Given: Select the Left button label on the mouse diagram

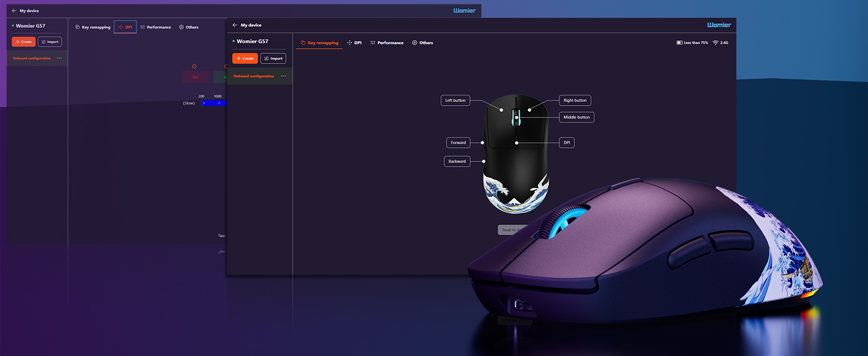Looking at the screenshot, I should pos(455,100).
